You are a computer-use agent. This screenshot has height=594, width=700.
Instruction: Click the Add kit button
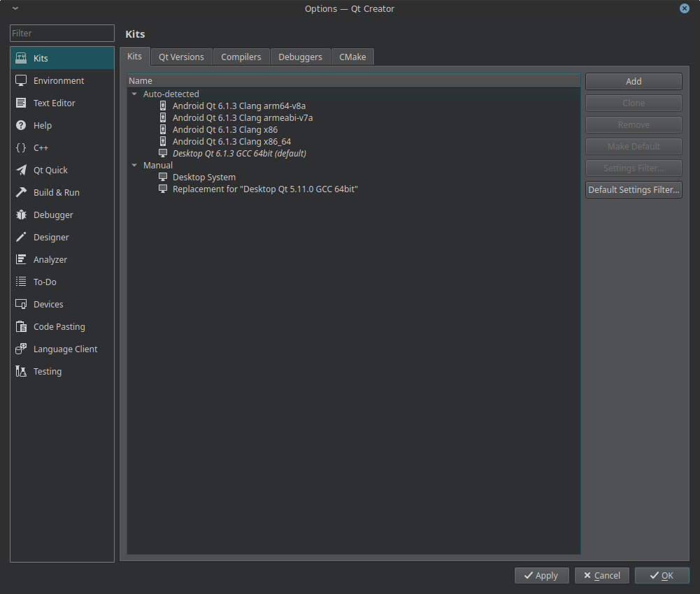pyautogui.click(x=634, y=81)
